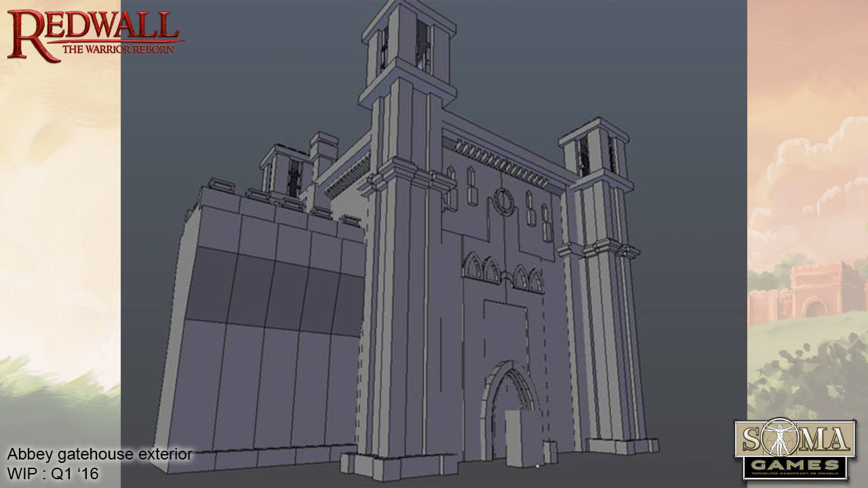Click the Soma Games logo

795,449
